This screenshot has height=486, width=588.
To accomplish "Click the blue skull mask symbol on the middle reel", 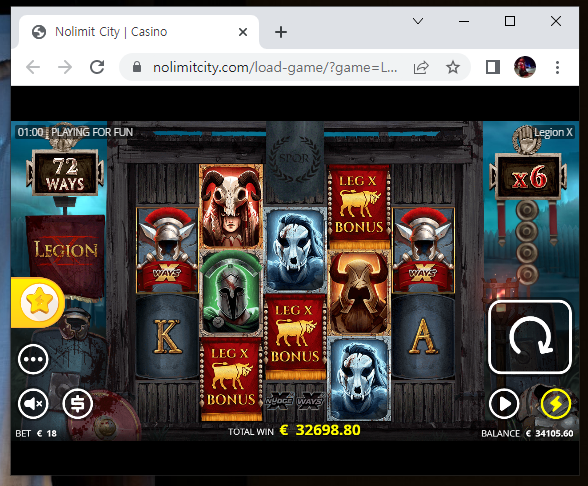I will pyautogui.click(x=295, y=250).
